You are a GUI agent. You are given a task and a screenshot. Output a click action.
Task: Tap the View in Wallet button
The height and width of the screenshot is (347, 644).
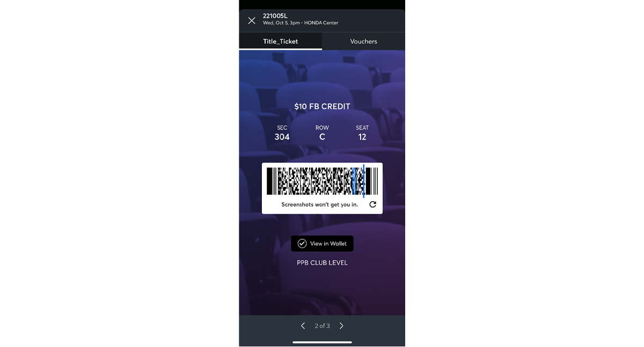[x=322, y=243]
